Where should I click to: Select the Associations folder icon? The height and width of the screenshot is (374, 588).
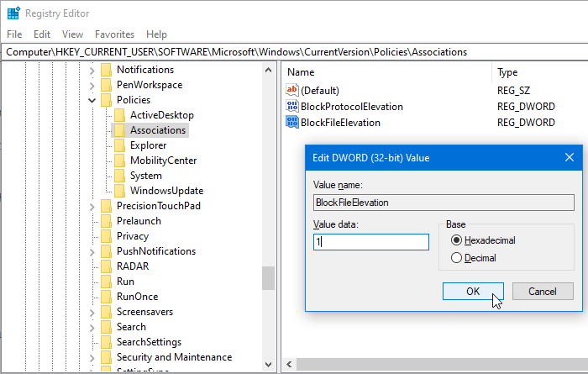click(x=119, y=130)
